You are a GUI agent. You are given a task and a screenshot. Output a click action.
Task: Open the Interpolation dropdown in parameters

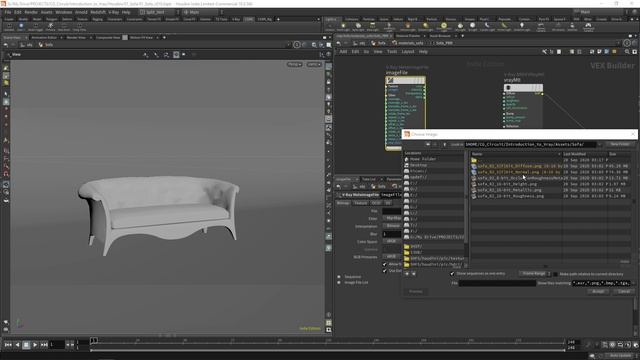[x=393, y=226]
